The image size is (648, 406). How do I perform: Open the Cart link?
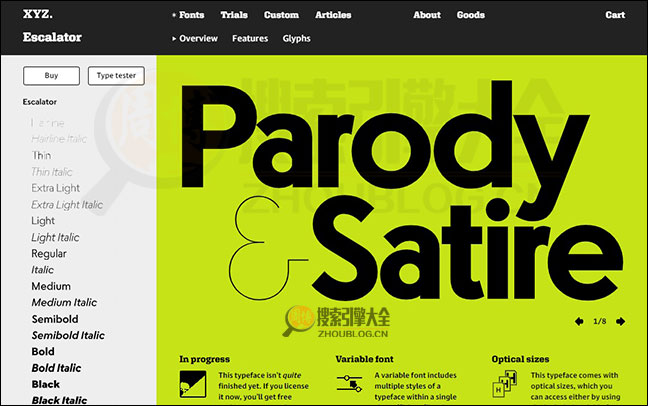615,15
